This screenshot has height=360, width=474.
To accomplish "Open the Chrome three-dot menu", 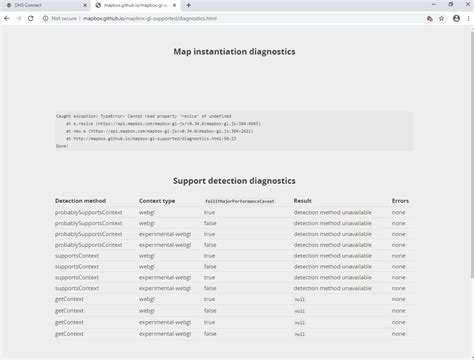I will click(x=468, y=19).
